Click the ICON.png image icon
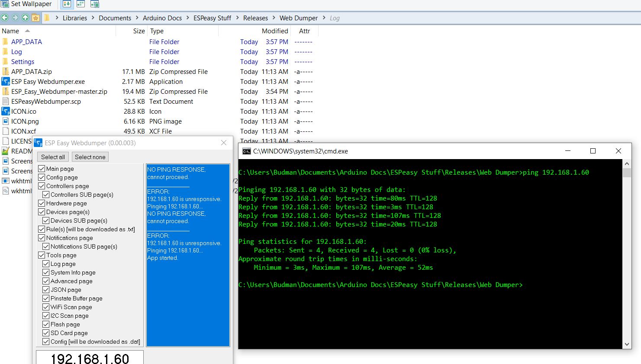 pos(5,121)
